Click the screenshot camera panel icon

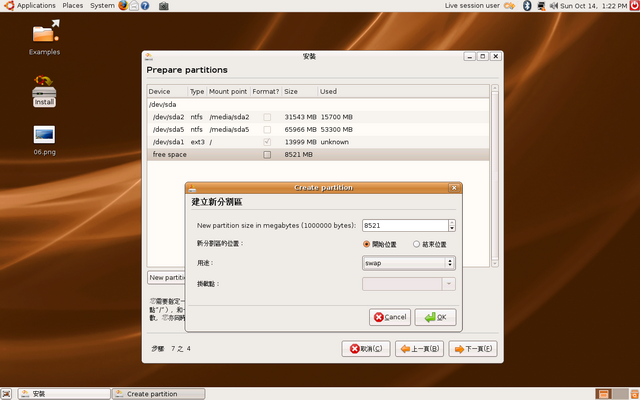[164, 6]
